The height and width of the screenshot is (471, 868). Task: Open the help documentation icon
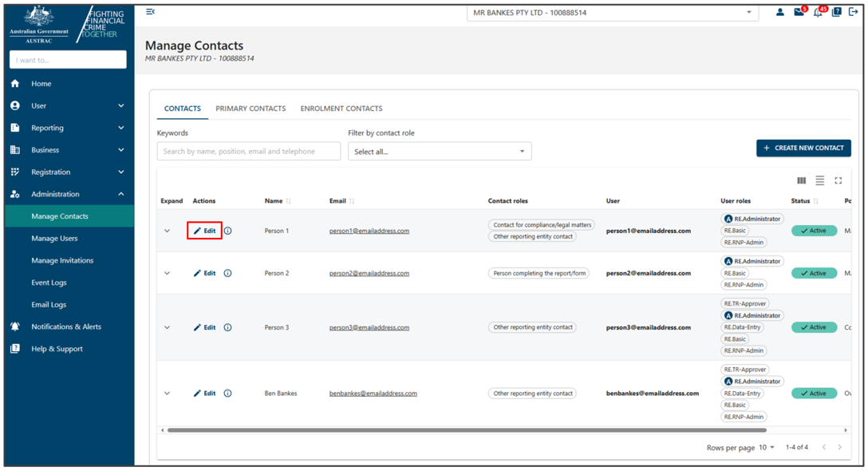point(835,12)
